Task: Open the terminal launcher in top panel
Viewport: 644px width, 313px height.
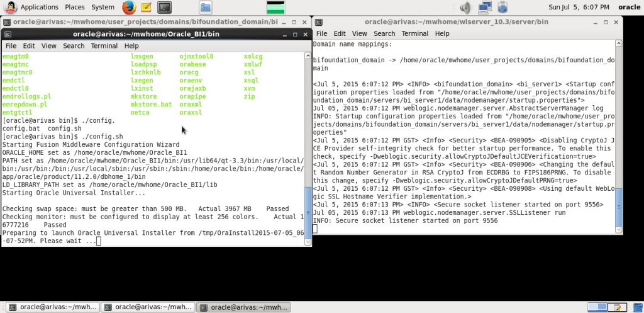Action: (164, 7)
